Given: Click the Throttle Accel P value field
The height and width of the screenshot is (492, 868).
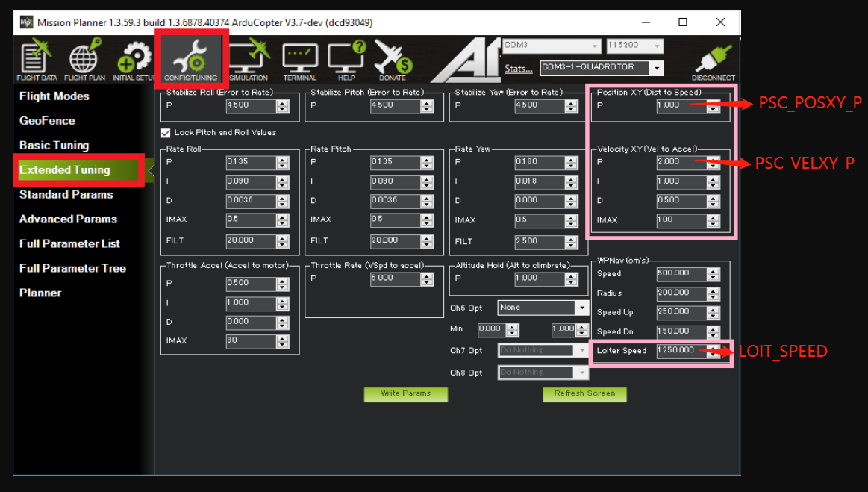Looking at the screenshot, I should (251, 284).
